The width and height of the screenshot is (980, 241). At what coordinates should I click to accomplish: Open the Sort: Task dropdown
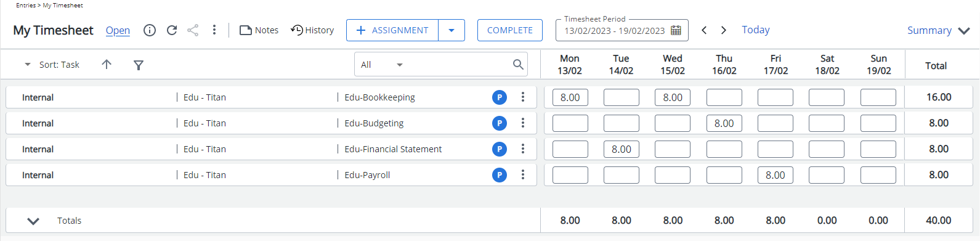tap(52, 65)
